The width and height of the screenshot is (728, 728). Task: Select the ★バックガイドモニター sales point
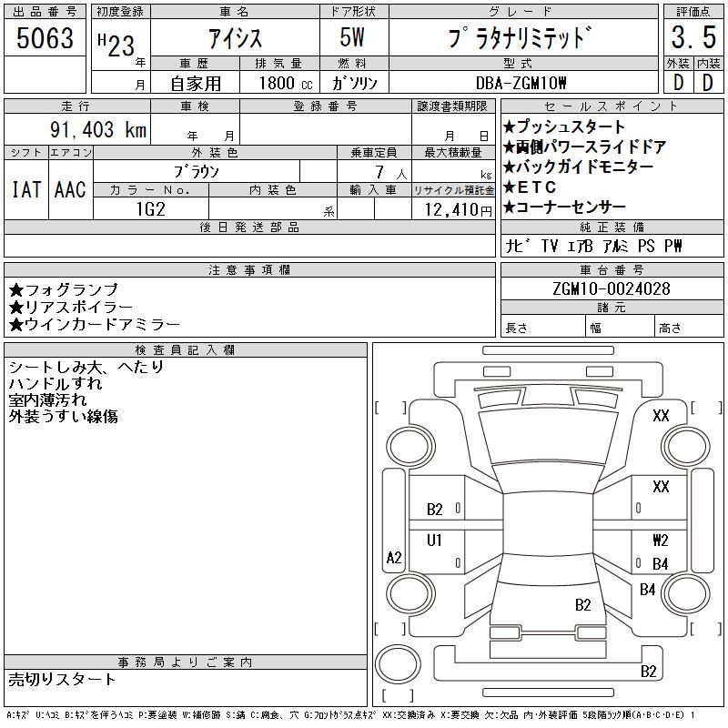click(578, 167)
